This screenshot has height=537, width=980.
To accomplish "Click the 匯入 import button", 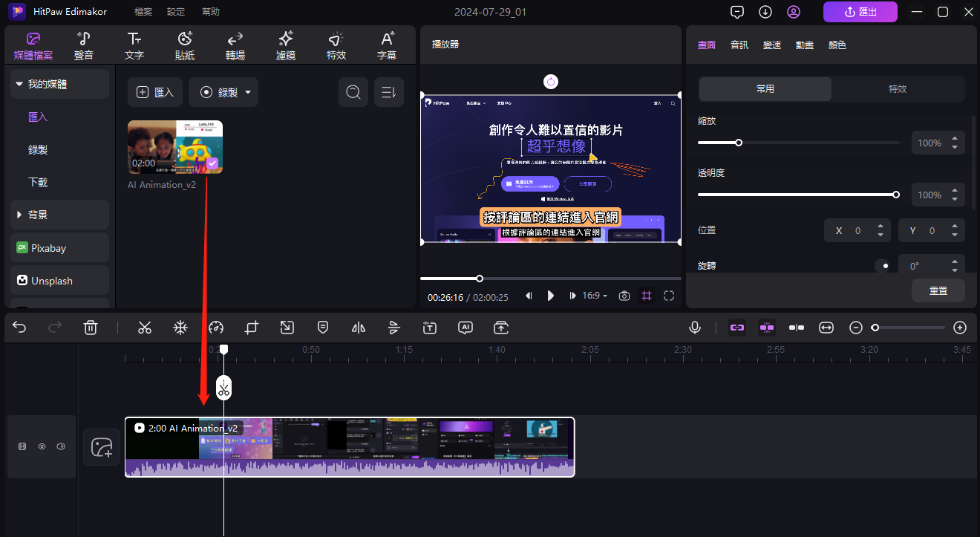I will (155, 93).
